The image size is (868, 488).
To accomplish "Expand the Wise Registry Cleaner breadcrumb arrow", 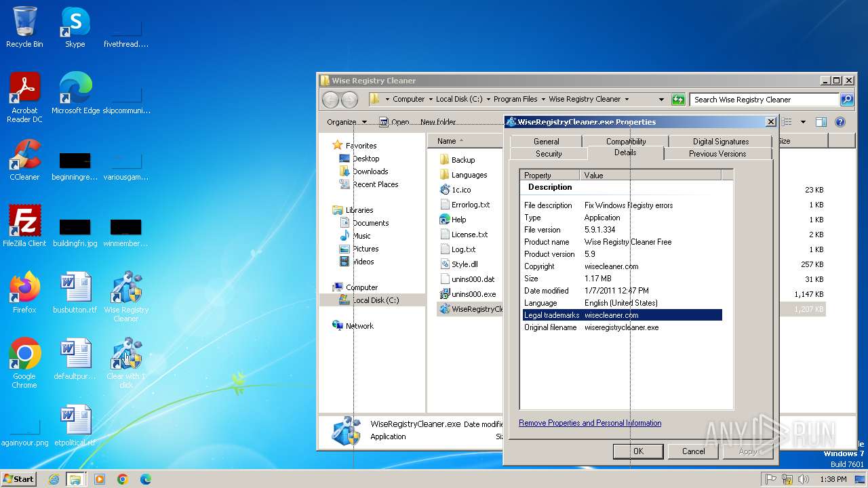I will pos(627,99).
